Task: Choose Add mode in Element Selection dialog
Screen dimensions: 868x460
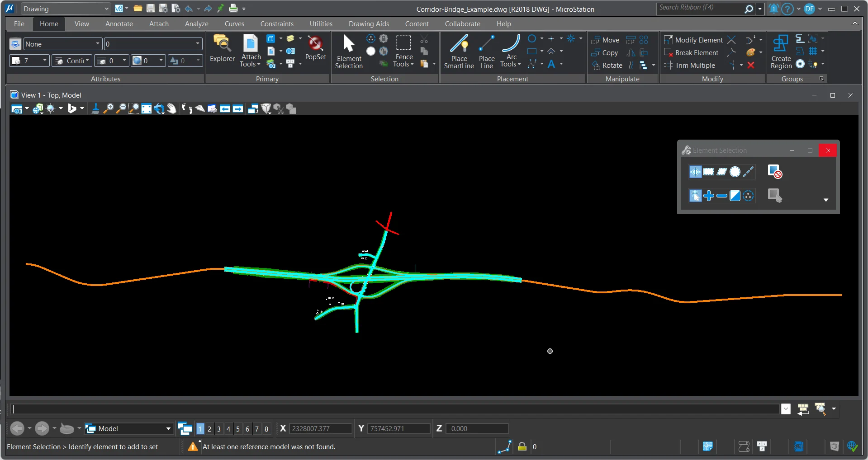Action: point(709,196)
